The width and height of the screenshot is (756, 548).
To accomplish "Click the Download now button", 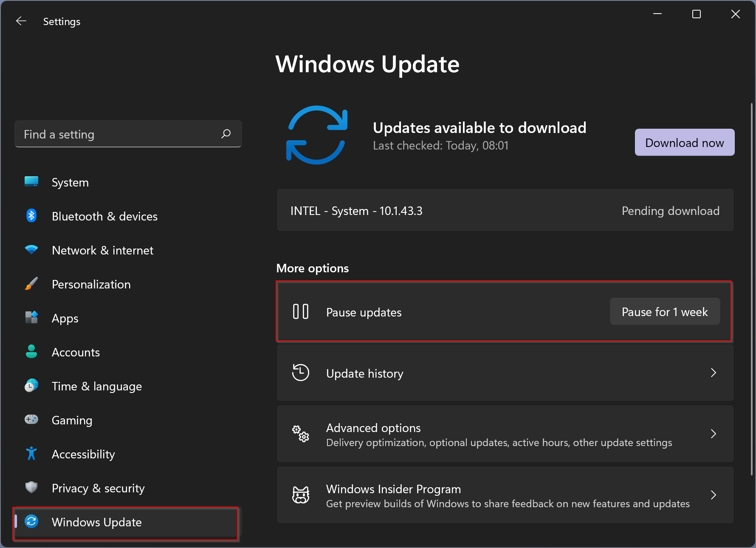I will [x=685, y=142].
